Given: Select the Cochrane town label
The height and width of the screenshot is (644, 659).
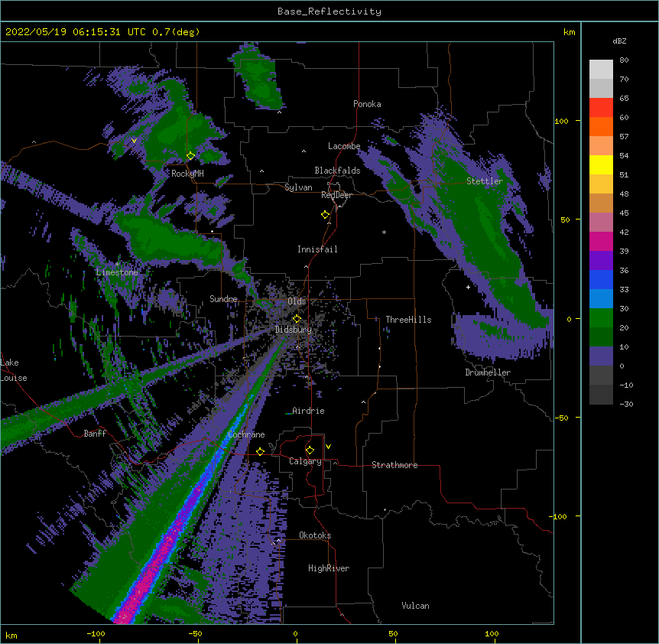Looking at the screenshot, I should pyautogui.click(x=246, y=434).
